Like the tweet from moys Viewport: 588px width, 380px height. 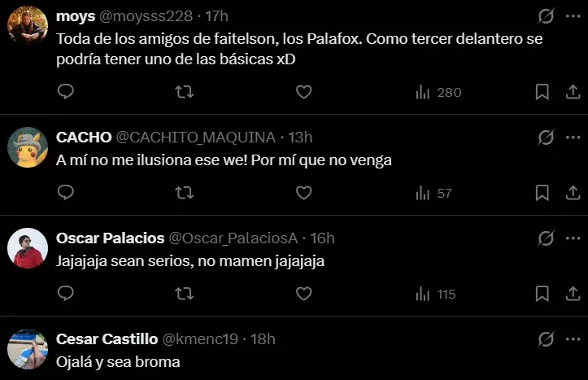click(303, 92)
